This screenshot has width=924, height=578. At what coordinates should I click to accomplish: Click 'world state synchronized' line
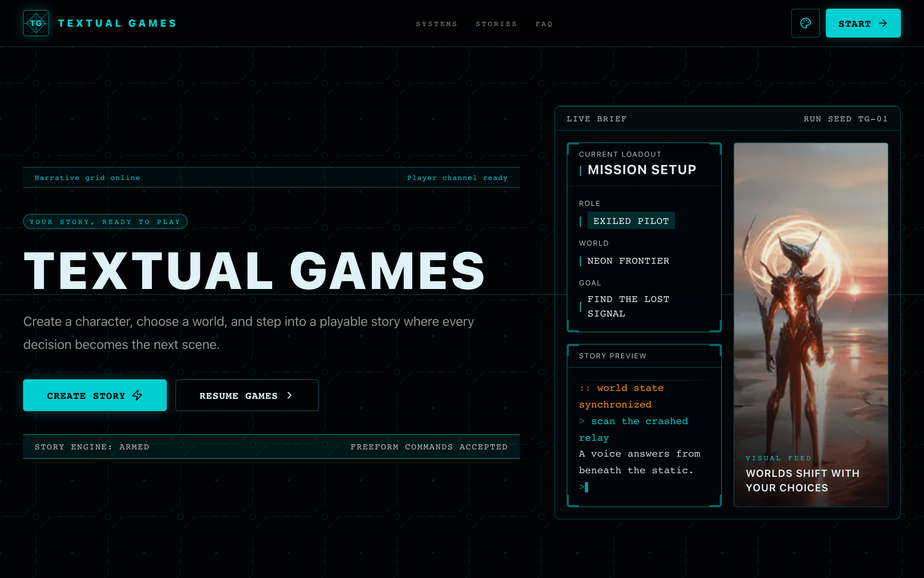click(621, 396)
